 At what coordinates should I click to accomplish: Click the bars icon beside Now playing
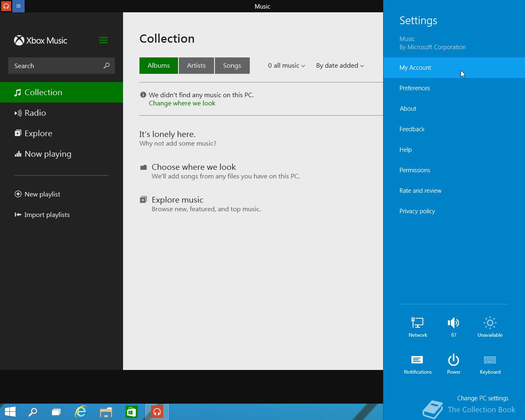(18, 154)
